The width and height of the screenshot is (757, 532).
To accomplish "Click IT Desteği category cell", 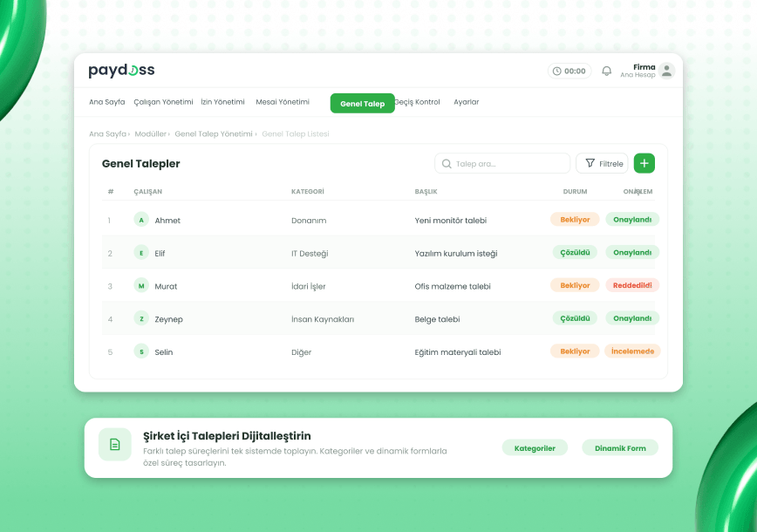I will [x=310, y=254].
